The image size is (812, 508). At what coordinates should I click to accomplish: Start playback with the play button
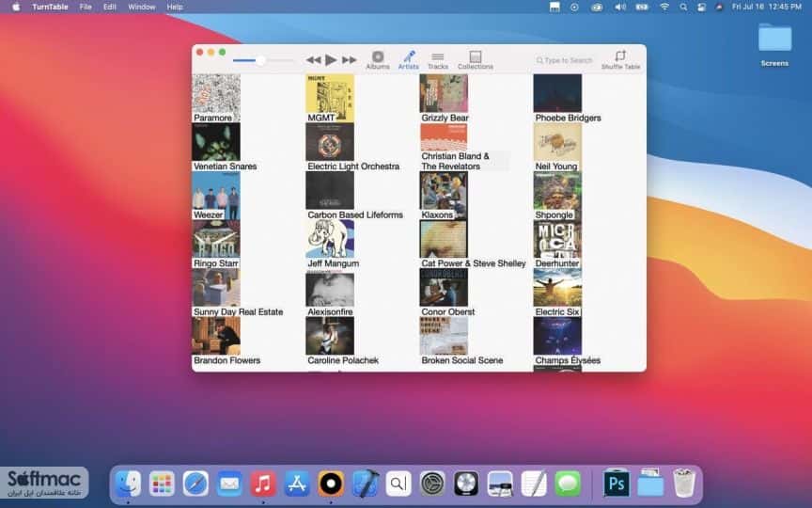(x=331, y=60)
